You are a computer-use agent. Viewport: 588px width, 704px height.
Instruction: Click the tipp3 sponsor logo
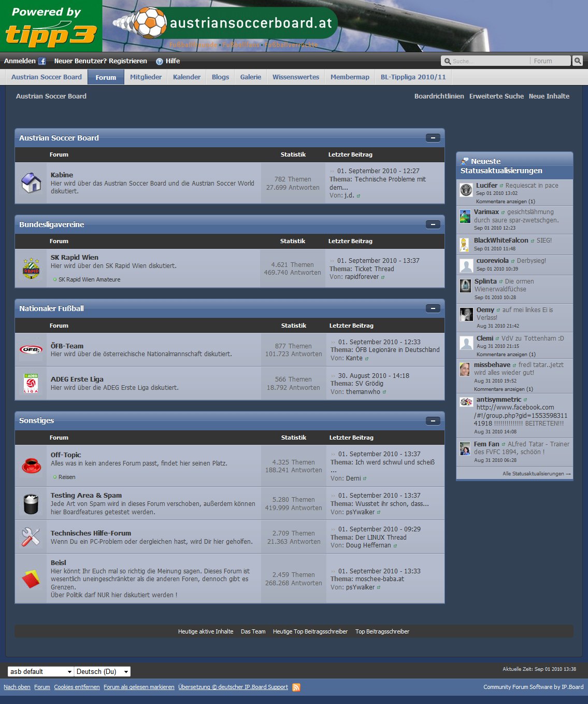[x=51, y=26]
